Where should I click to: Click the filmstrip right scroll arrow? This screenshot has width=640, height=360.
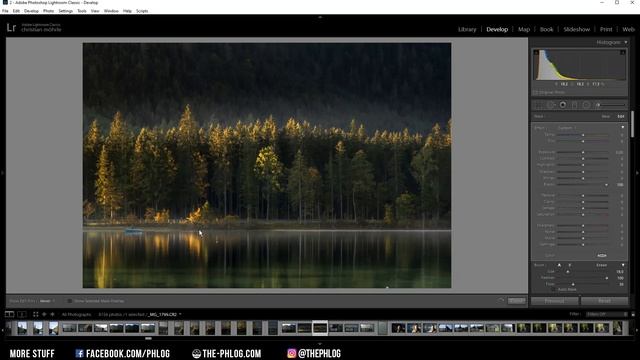pos(637,330)
